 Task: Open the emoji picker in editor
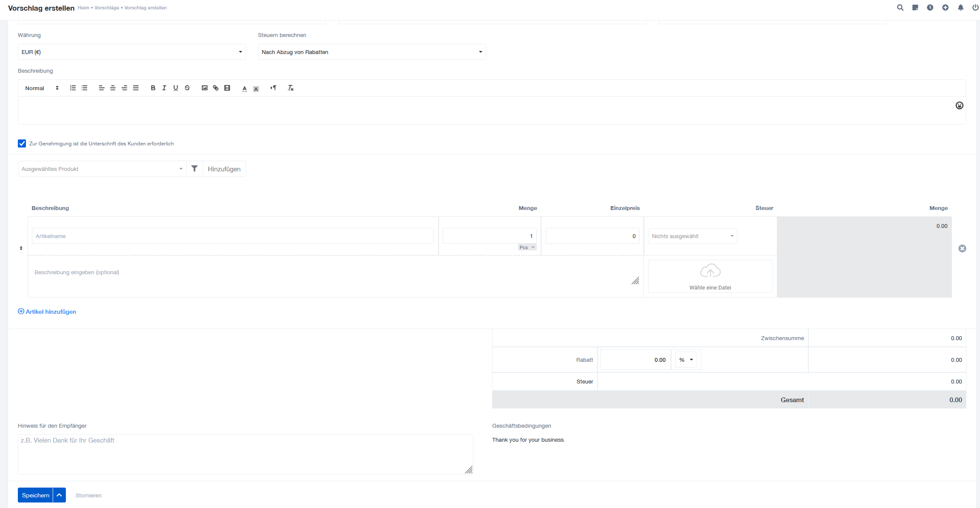click(x=959, y=105)
